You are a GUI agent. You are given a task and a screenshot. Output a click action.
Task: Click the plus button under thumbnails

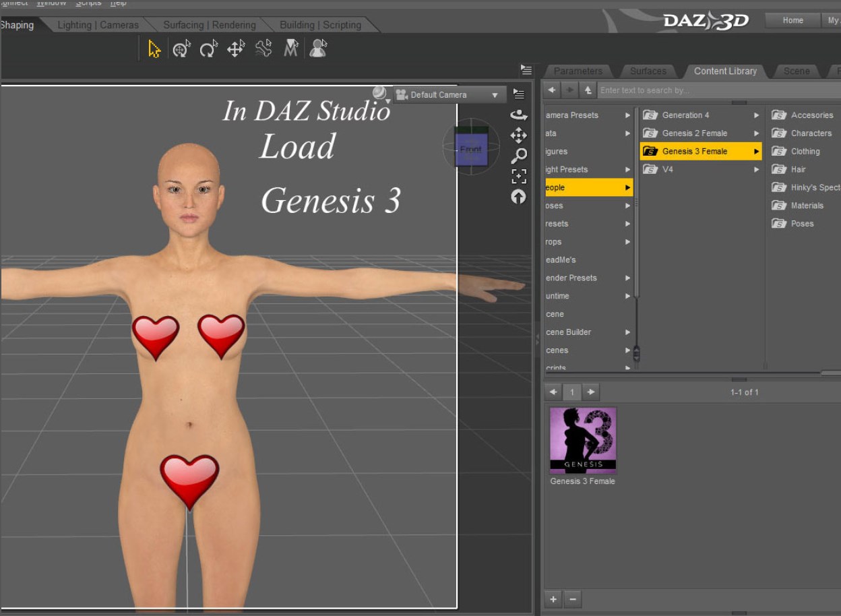(553, 598)
